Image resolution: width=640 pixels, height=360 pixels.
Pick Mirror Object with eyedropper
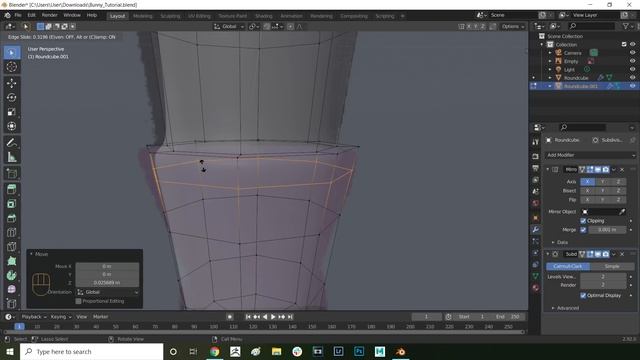point(622,211)
